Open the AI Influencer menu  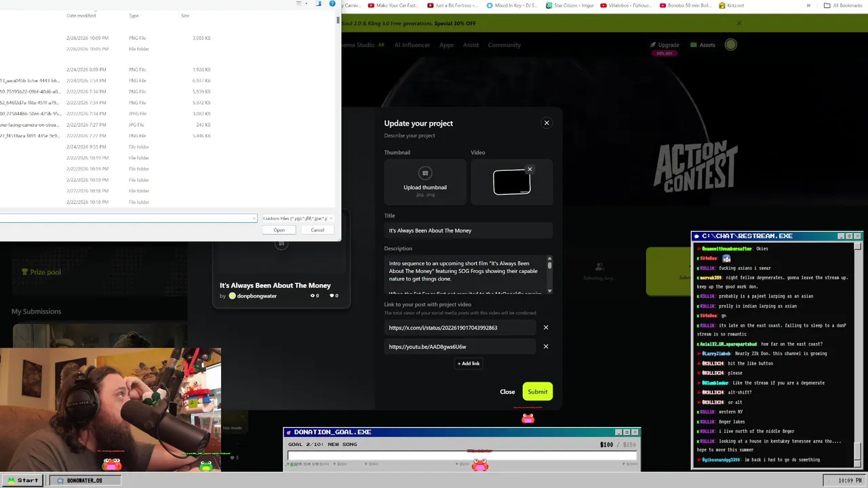pyautogui.click(x=412, y=45)
